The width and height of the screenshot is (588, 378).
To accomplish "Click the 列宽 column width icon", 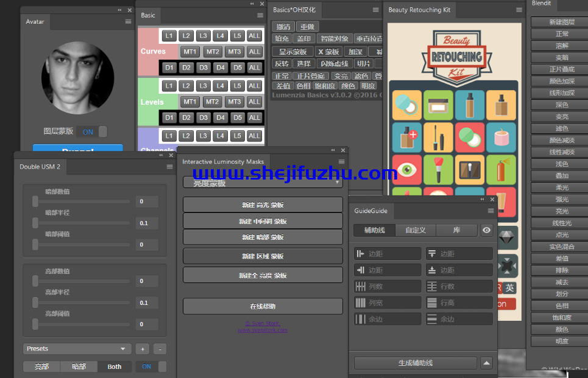I will click(x=360, y=303).
